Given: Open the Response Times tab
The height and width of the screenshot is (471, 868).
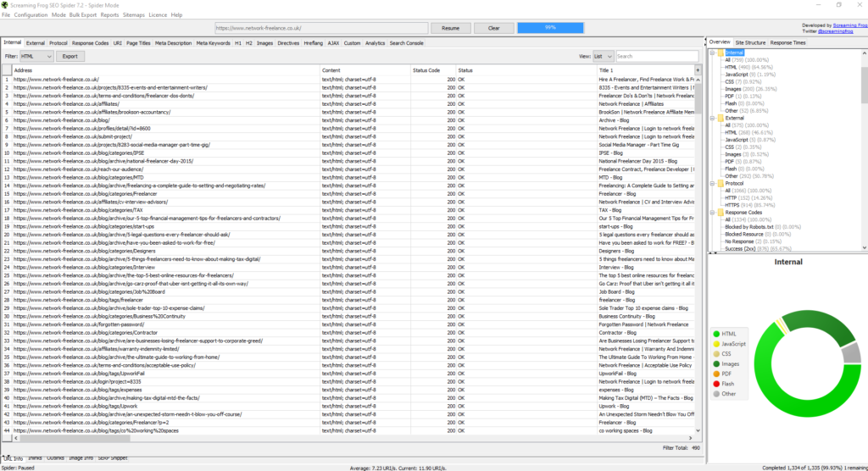Looking at the screenshot, I should 787,42.
